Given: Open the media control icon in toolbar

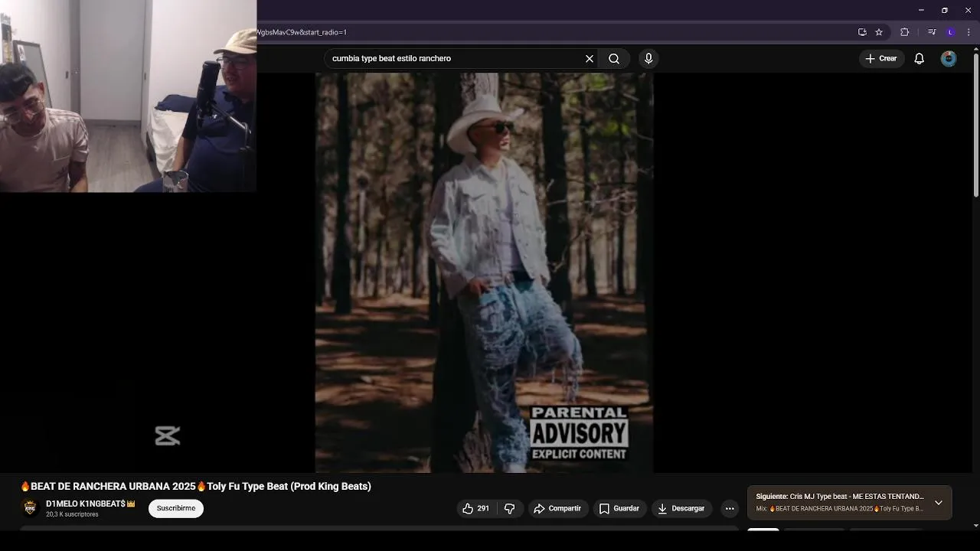Looking at the screenshot, I should (932, 32).
